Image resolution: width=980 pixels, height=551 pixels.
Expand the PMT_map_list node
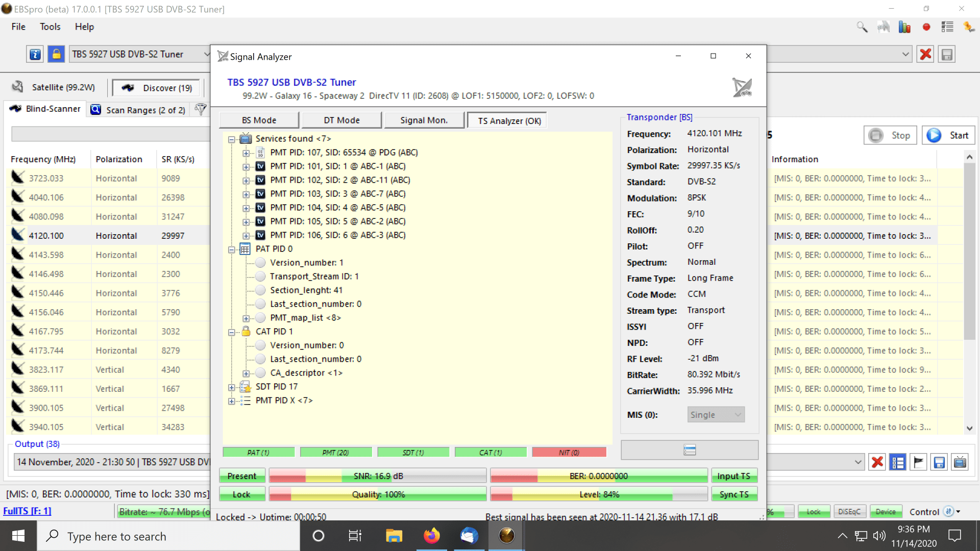coord(246,318)
